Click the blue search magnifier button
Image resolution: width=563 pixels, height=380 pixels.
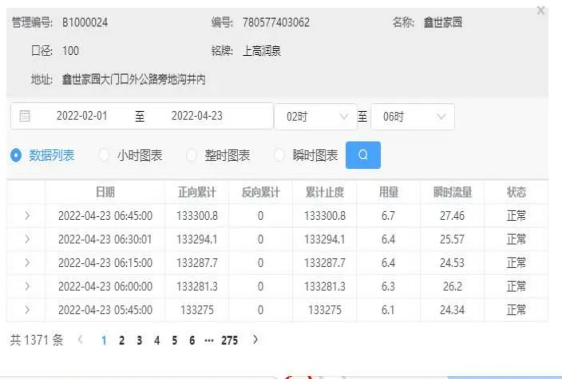[x=363, y=155]
